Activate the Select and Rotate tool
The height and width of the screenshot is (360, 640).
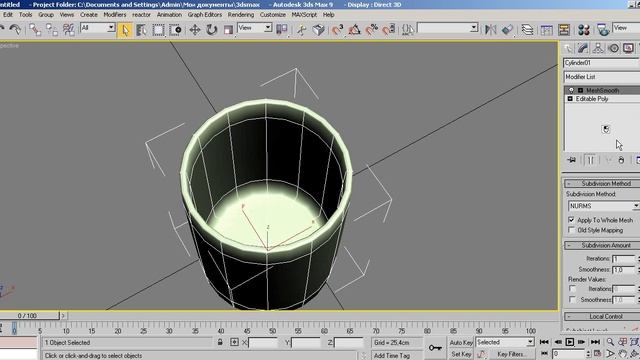(x=211, y=30)
